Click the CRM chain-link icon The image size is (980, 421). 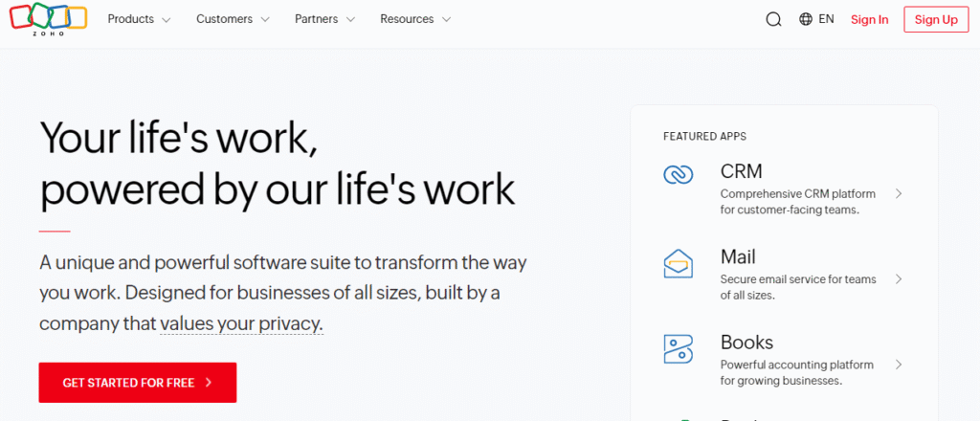[x=678, y=175]
